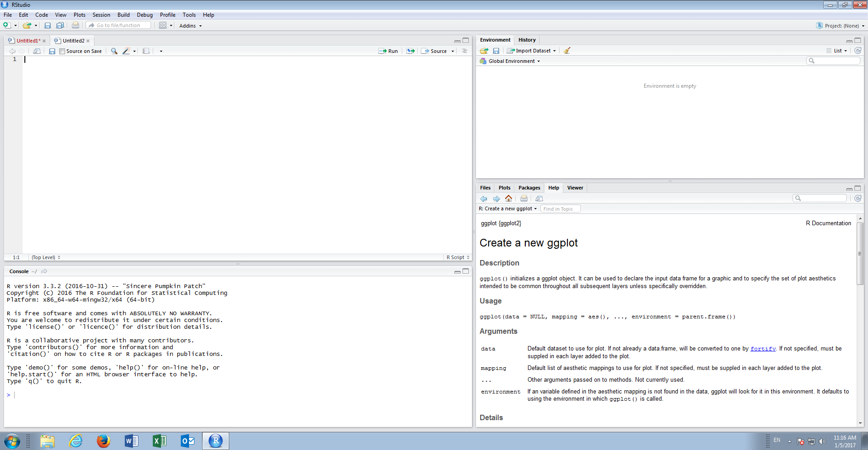Click the Help search box
The image size is (868, 450).
pyautogui.click(x=820, y=198)
